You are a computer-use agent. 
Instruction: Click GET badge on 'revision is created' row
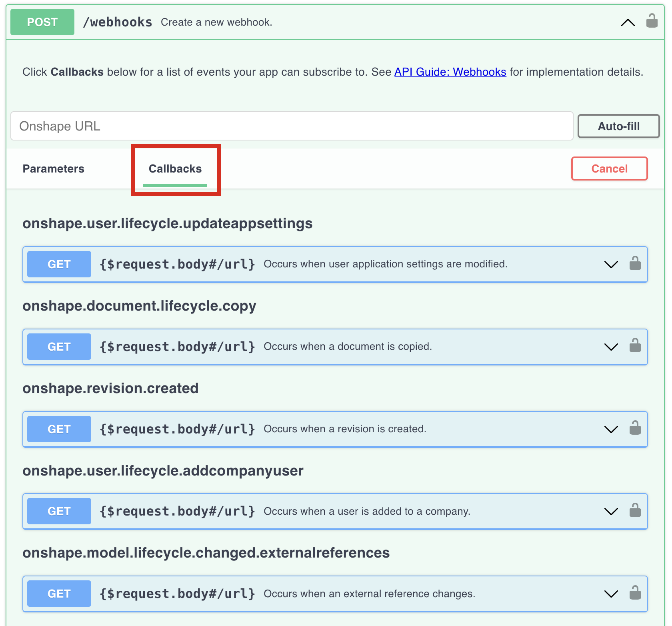click(59, 429)
